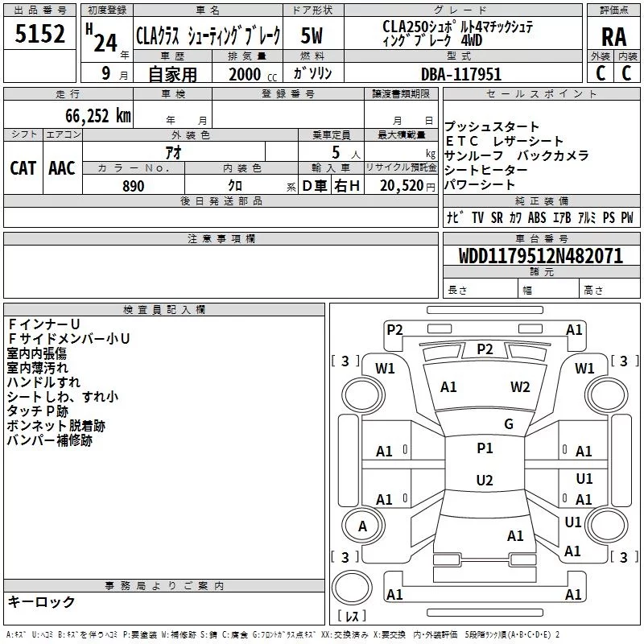644x644 pixels.
Task: Select recycle deposit 20,520円
Action: [407, 186]
